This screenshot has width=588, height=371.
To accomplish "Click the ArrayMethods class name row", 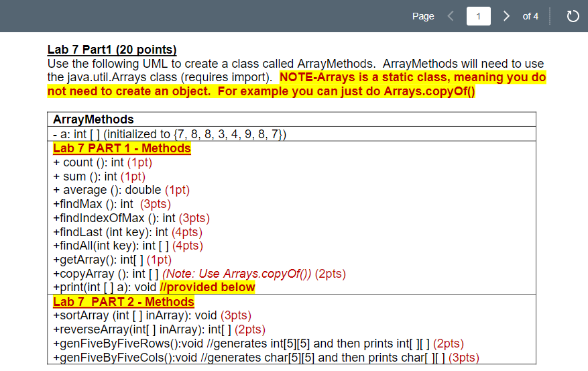I will 292,119.
